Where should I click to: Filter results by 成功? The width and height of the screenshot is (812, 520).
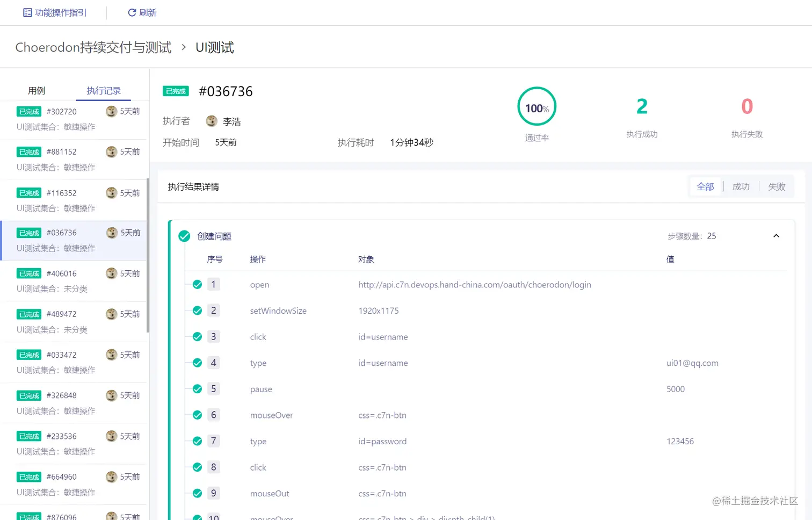tap(741, 186)
